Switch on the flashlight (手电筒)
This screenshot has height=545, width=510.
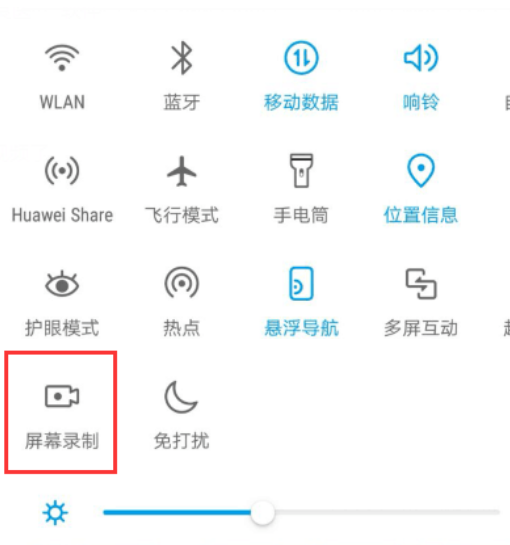301,171
